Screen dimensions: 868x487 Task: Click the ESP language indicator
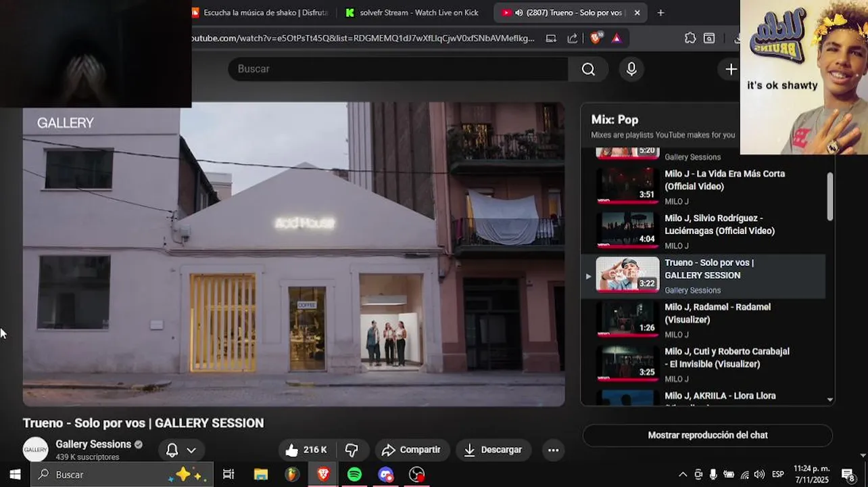778,474
